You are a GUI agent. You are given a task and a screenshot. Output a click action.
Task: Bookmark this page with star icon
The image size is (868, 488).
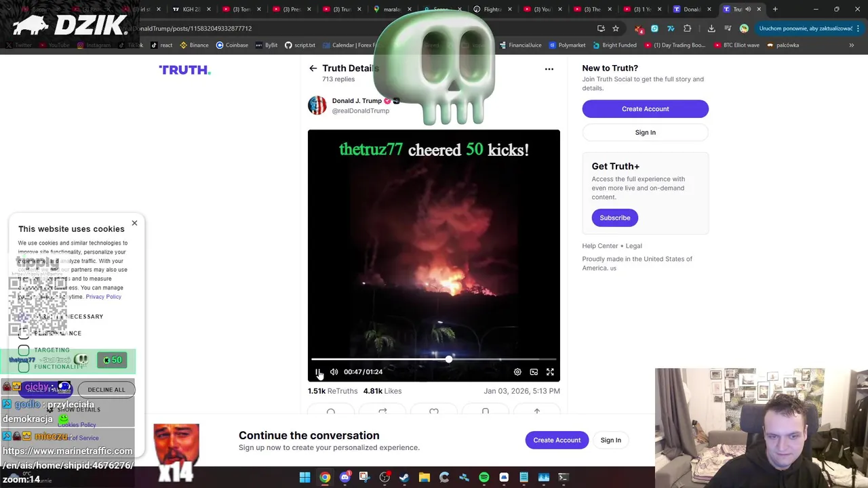(x=616, y=28)
